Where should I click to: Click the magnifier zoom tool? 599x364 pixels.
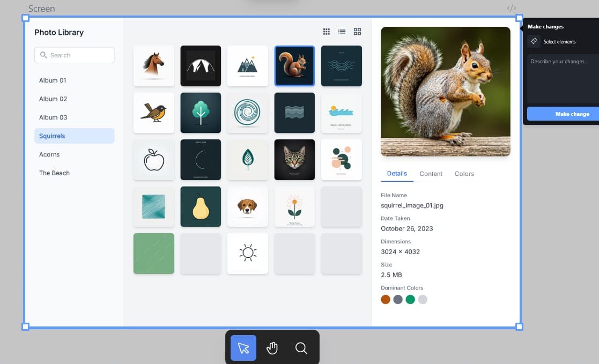pyautogui.click(x=301, y=348)
